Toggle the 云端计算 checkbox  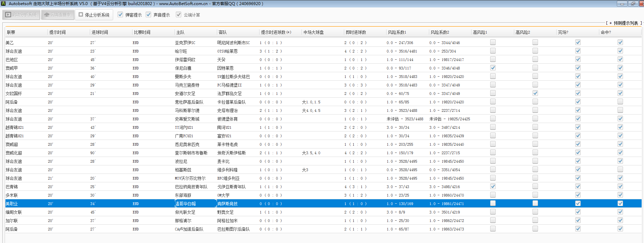[179, 15]
